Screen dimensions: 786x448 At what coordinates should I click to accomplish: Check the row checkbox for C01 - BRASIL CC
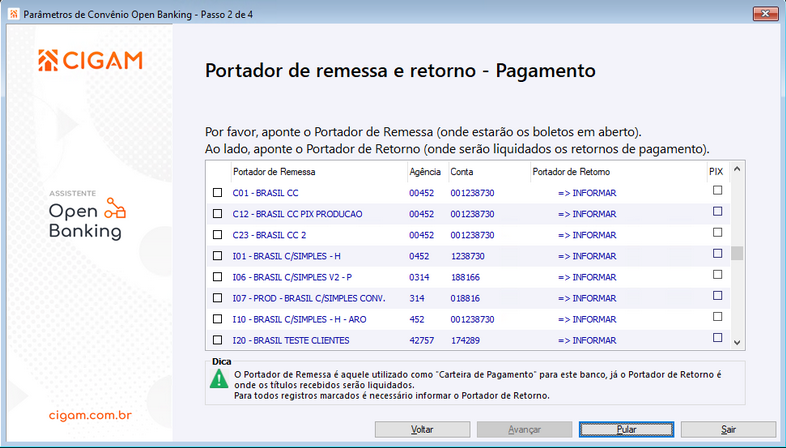coord(218,192)
